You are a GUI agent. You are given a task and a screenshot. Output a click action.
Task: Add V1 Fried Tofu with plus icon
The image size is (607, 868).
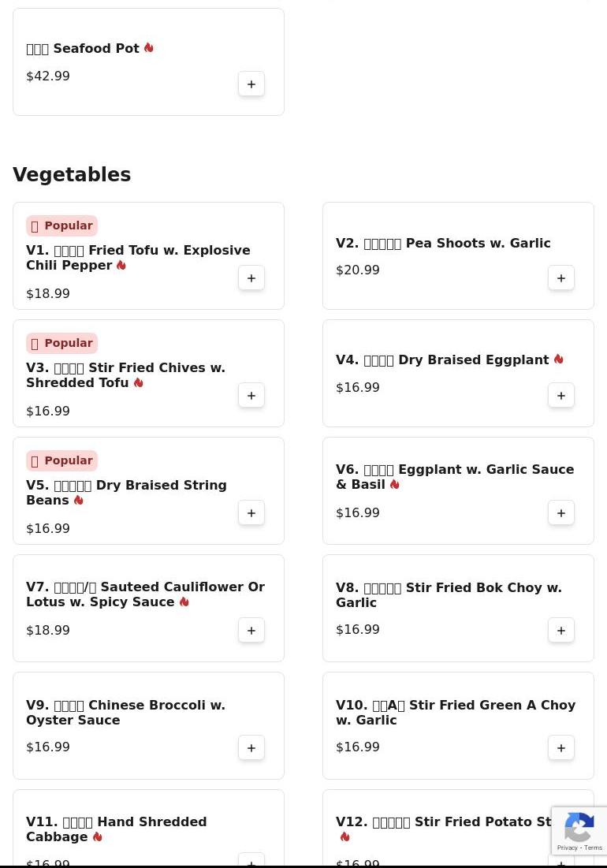tap(251, 278)
